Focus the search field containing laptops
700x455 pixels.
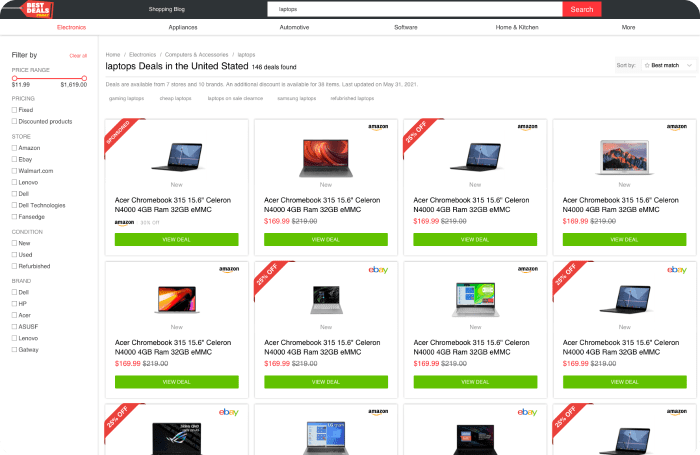click(415, 9)
